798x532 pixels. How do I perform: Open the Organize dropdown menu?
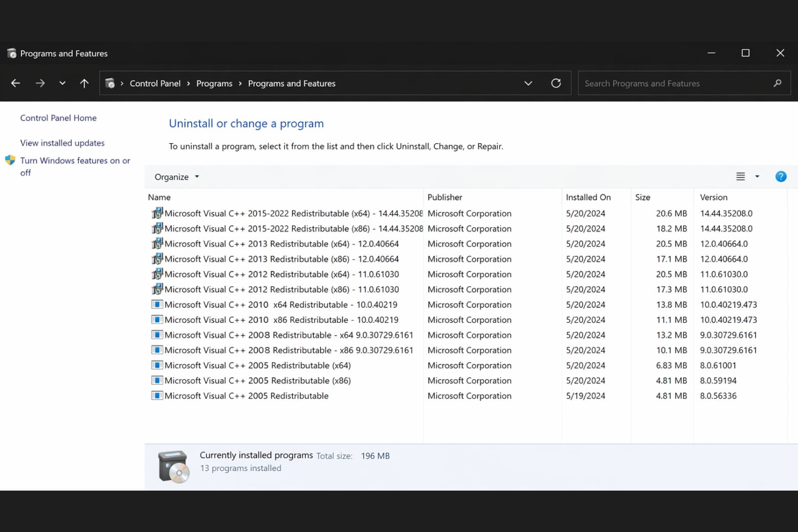pyautogui.click(x=177, y=176)
